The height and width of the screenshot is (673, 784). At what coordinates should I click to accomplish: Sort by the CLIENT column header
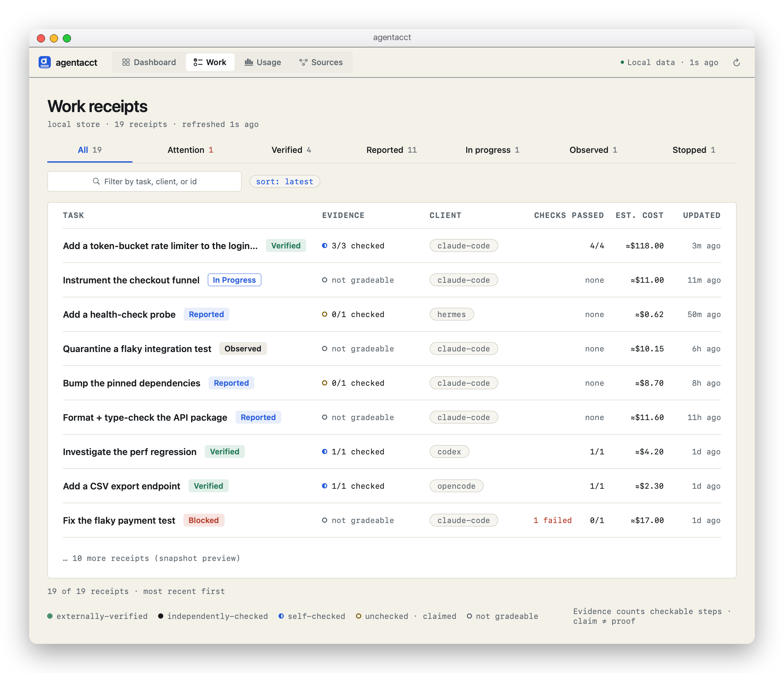pyautogui.click(x=445, y=215)
